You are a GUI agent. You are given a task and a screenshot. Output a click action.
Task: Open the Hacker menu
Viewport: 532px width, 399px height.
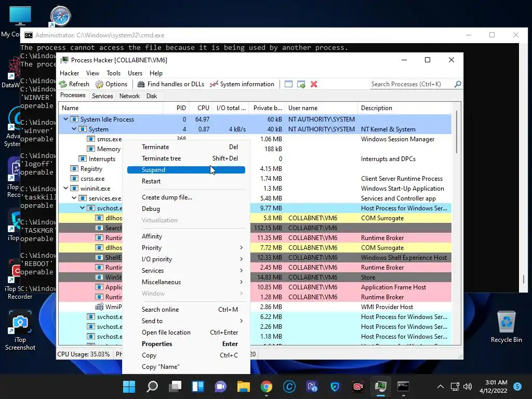point(69,73)
